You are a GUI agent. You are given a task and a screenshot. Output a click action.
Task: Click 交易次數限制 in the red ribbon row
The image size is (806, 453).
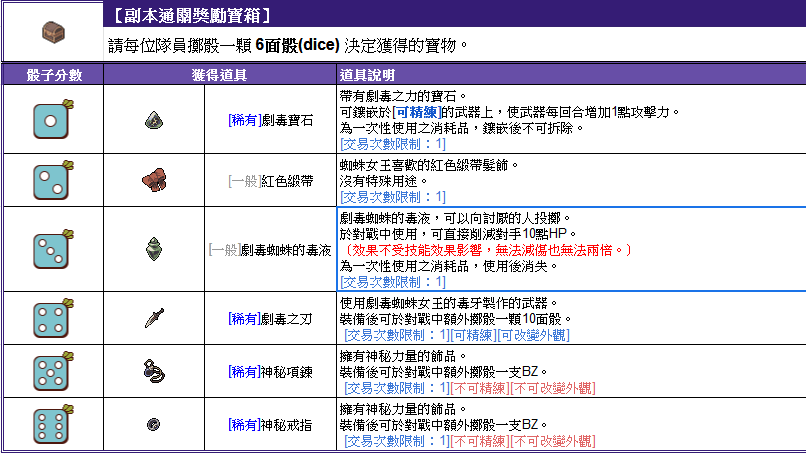393,197
